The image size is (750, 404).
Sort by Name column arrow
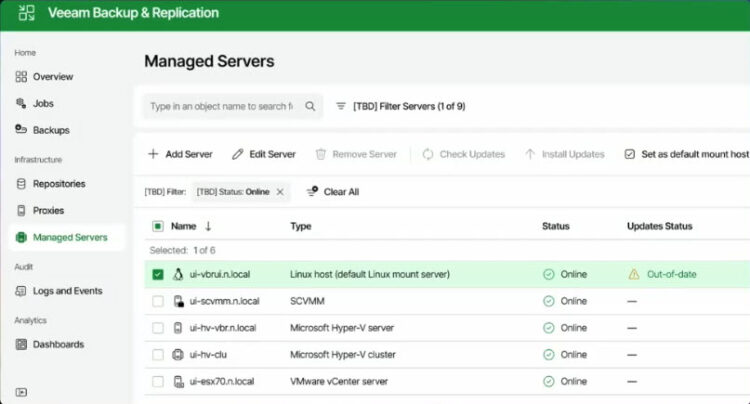pos(208,227)
